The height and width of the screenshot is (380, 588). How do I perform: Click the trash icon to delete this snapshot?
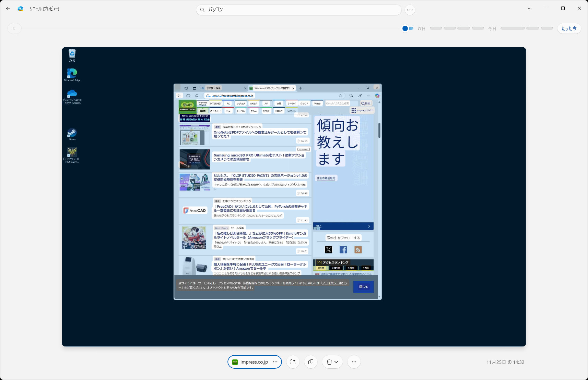329,362
